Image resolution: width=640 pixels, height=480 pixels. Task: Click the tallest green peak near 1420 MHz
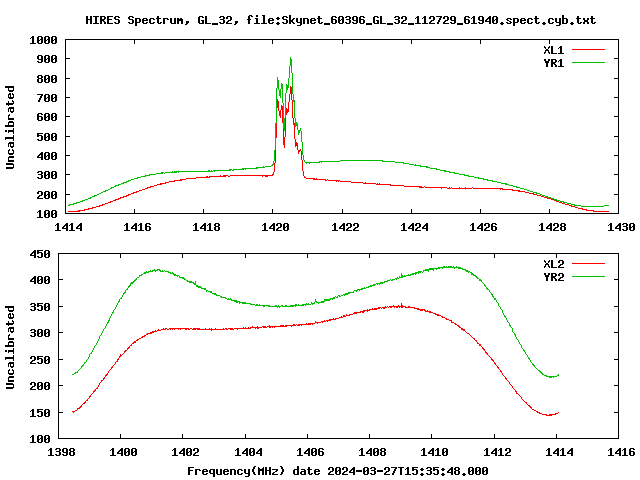click(291, 59)
